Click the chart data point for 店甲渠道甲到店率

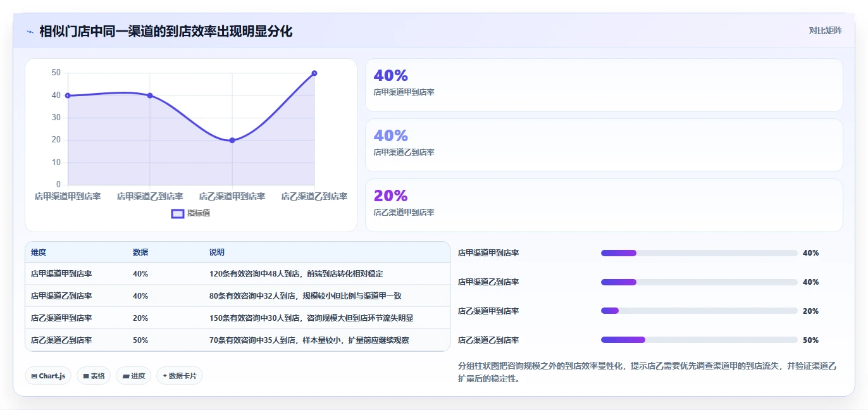68,96
